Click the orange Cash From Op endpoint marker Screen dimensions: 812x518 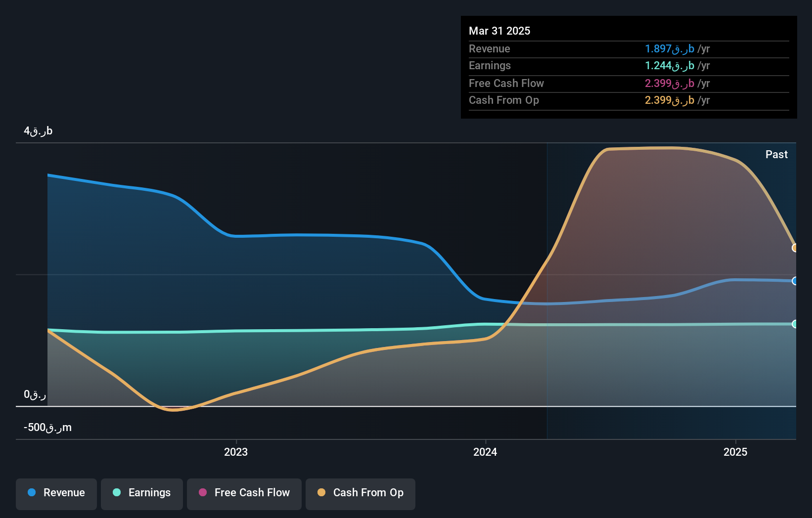tap(795, 248)
